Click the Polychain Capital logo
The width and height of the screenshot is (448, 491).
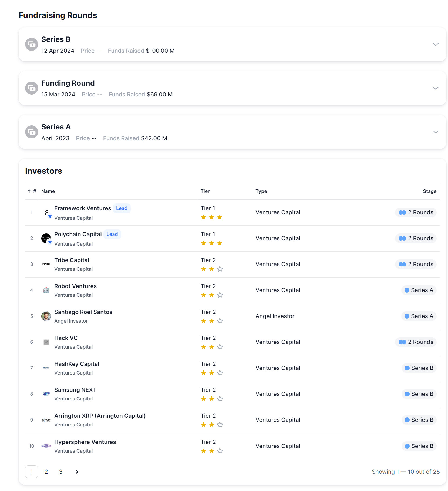[x=46, y=238]
